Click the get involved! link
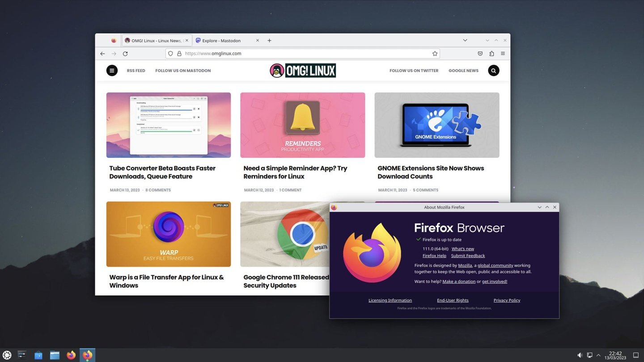644x362 pixels. pyautogui.click(x=495, y=282)
